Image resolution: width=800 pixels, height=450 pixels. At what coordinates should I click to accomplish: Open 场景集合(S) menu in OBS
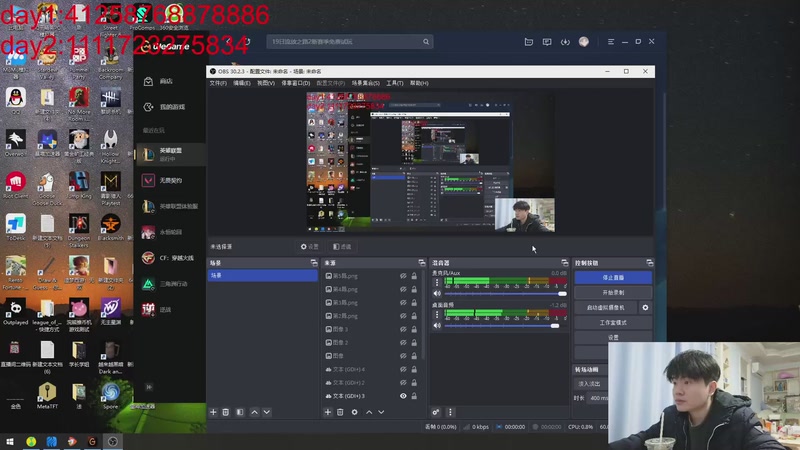pyautogui.click(x=366, y=83)
